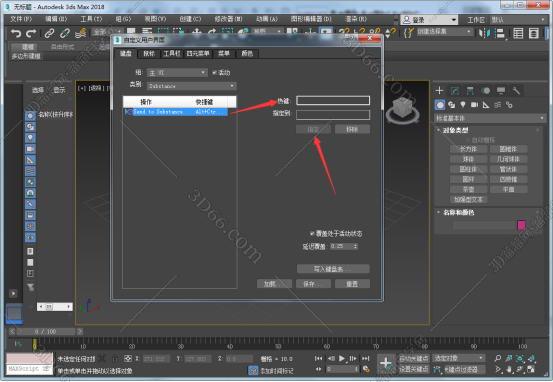The image size is (553, 382).
Task: Toggle the 覆盖处于活动状态 checkbox
Action: 312,234
